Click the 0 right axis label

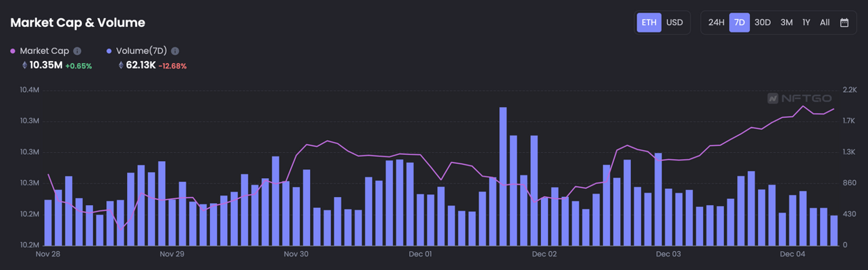846,245
